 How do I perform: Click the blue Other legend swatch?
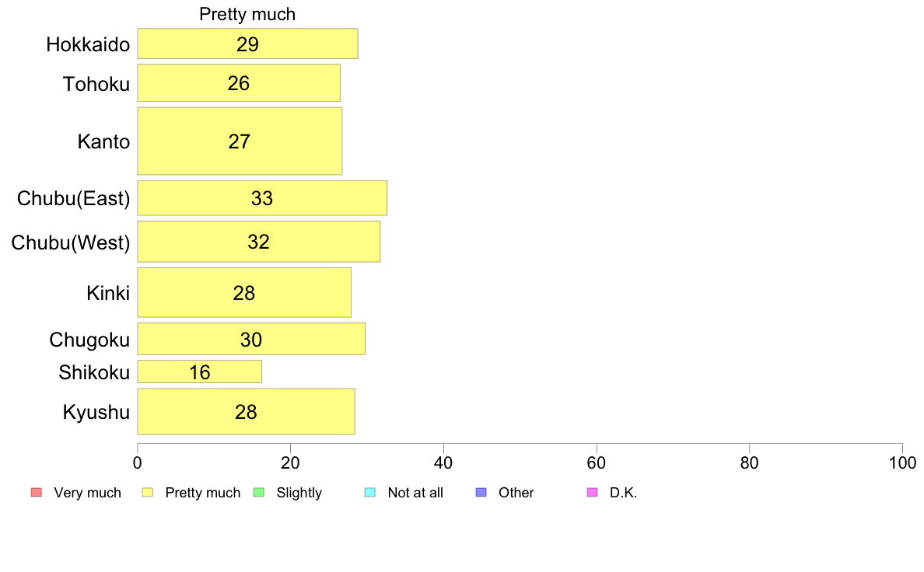point(481,493)
